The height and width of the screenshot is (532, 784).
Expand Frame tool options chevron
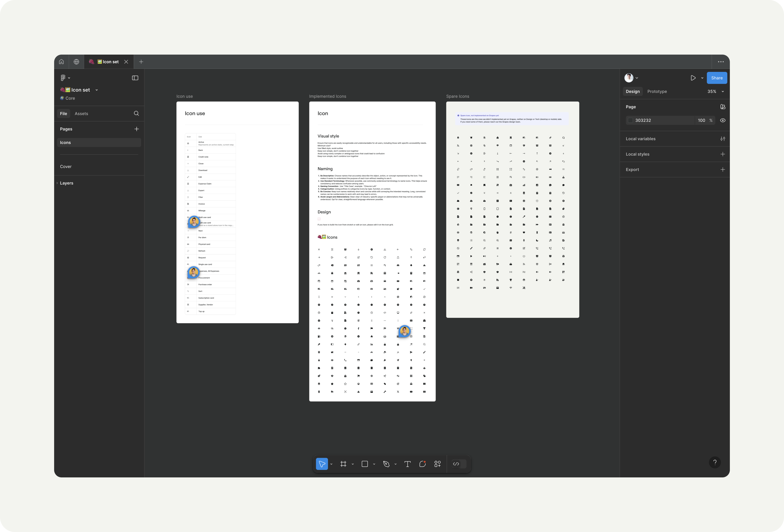click(353, 464)
